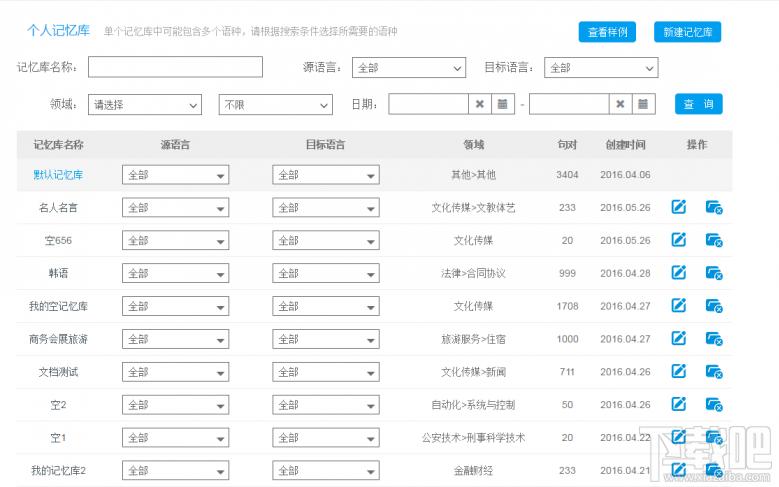Select the 我的记忆库2 row name
This screenshot has height=487, width=779.
[x=58, y=470]
